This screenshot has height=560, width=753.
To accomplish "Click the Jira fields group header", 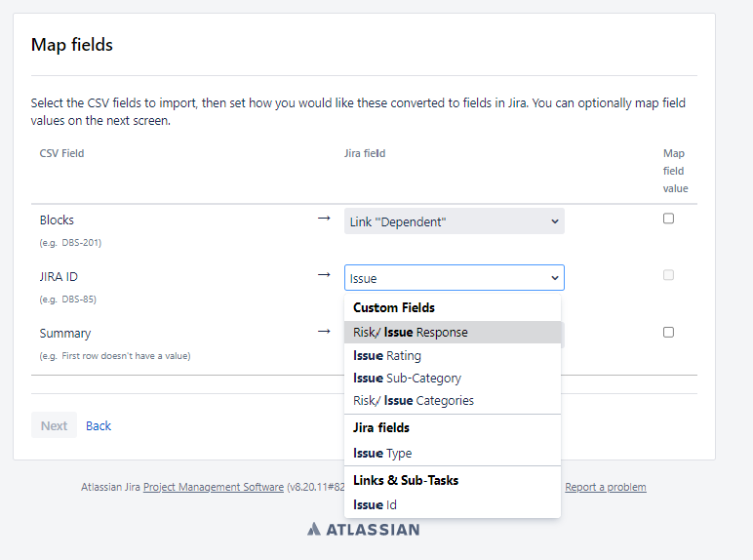I will tap(381, 428).
